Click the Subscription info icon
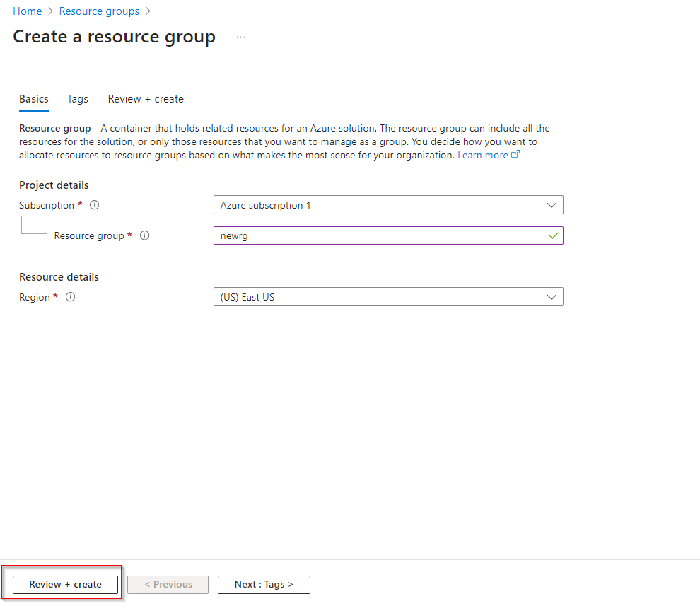Screen dimensions: 700x606 [94, 205]
